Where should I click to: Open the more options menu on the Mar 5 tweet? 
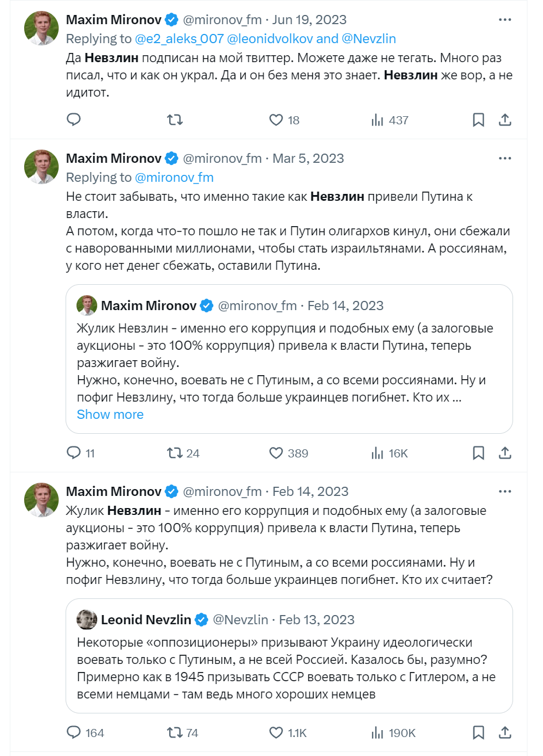(x=505, y=158)
